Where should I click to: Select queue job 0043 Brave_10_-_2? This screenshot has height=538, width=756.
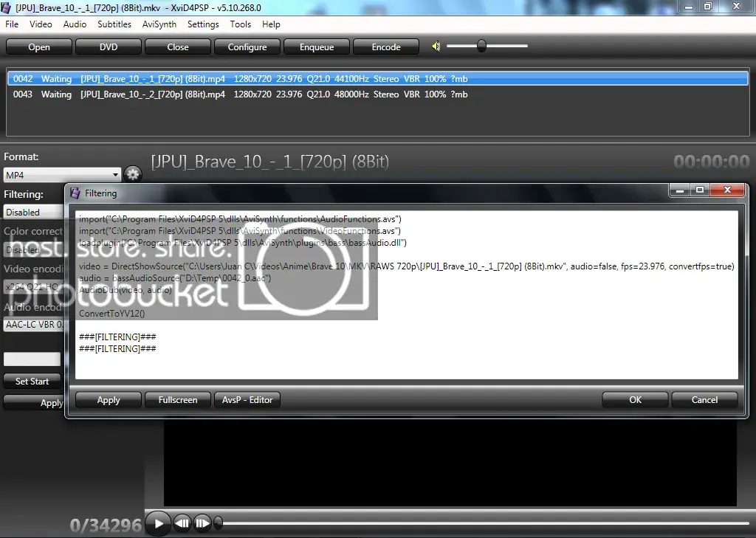377,94
